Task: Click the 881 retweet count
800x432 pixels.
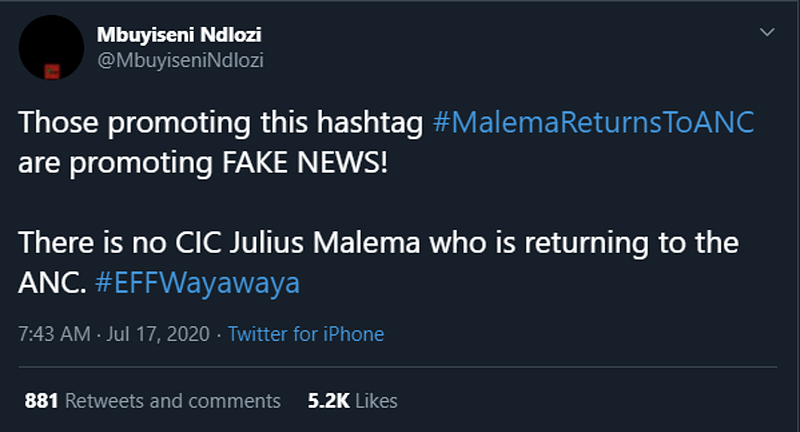Action: click(x=39, y=401)
